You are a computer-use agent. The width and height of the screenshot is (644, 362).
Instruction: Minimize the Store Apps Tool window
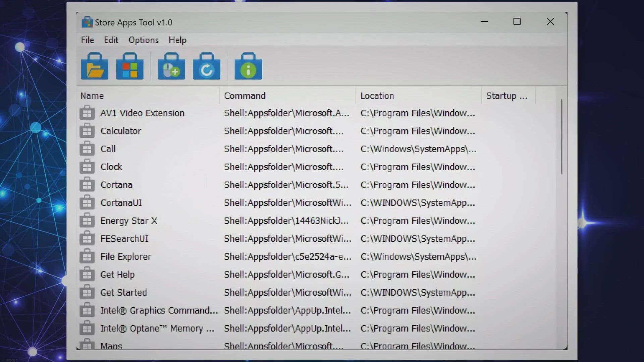coord(484,22)
